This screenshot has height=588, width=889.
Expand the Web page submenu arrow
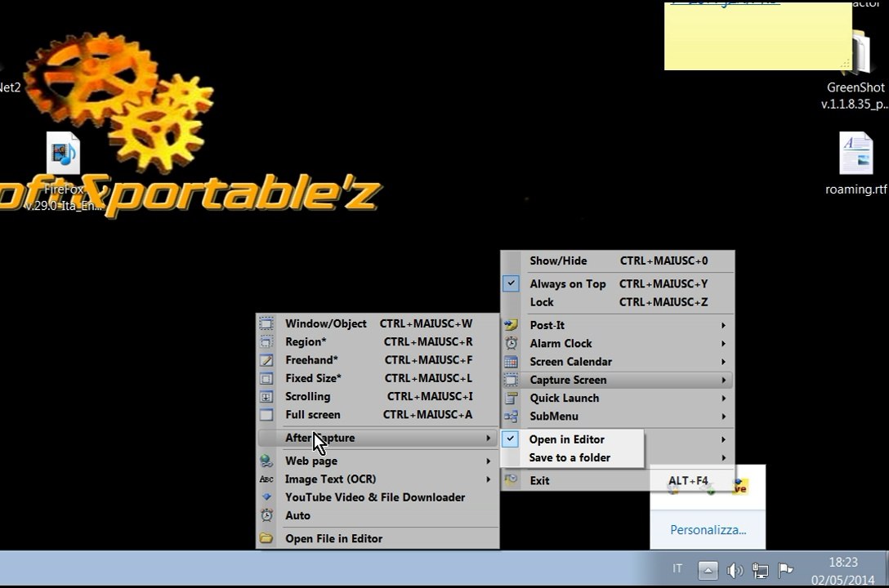[488, 461]
